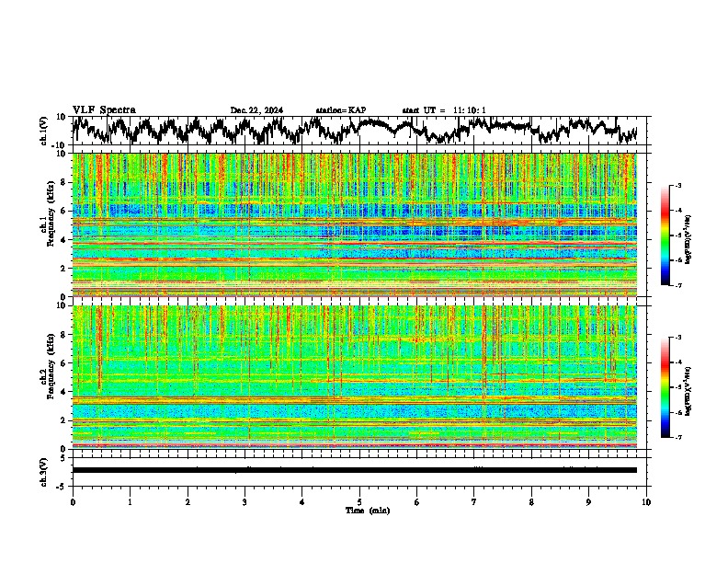Click the ch.2 log(PSD) colorbar unit label

pyautogui.click(x=688, y=391)
